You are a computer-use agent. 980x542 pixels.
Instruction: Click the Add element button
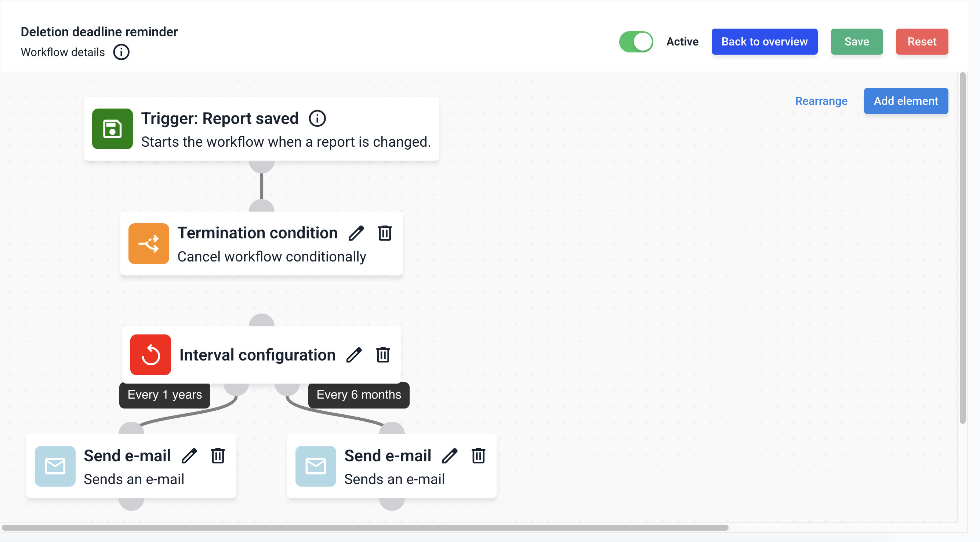905,101
